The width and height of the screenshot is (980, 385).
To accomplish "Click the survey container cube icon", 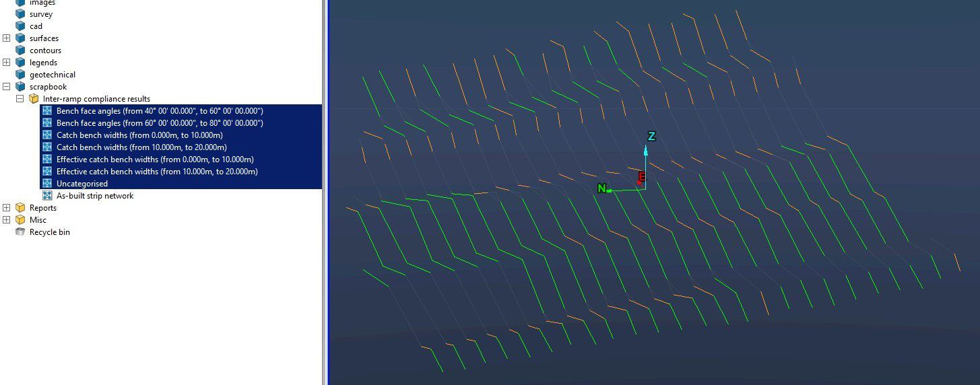I will coord(20,14).
